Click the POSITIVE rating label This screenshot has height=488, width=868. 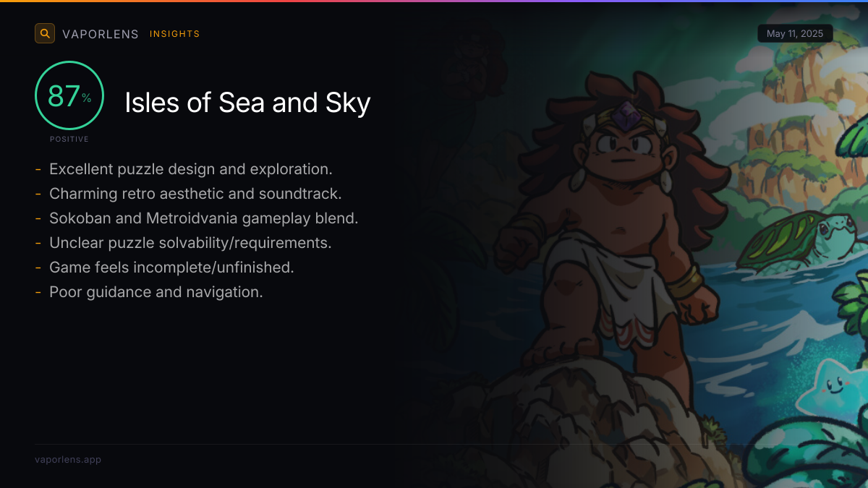tap(69, 139)
